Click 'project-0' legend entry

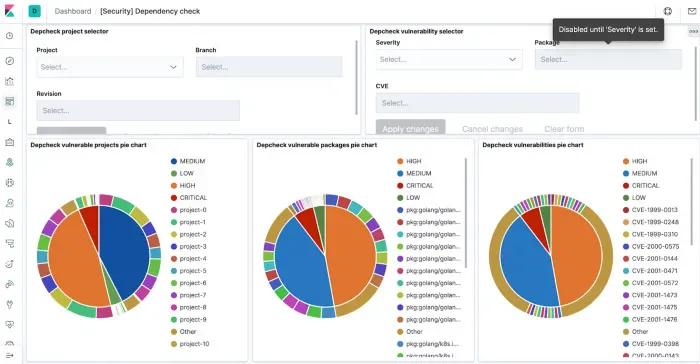[x=193, y=210]
